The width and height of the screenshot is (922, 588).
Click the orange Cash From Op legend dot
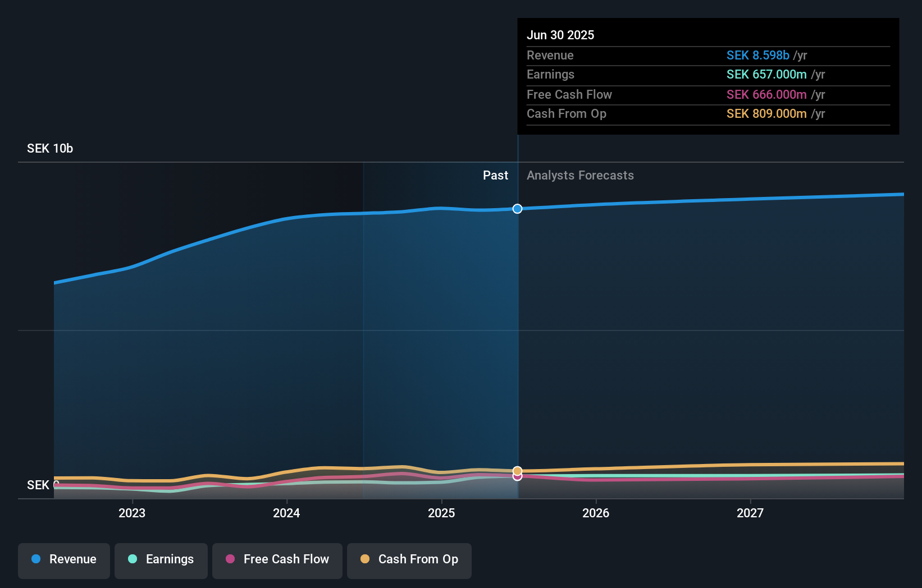click(365, 559)
